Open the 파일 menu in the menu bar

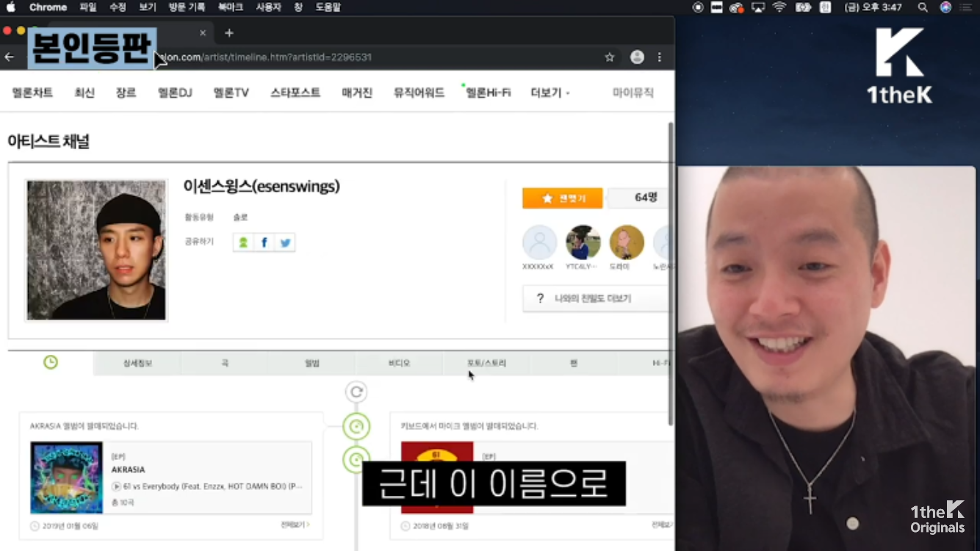(x=88, y=7)
